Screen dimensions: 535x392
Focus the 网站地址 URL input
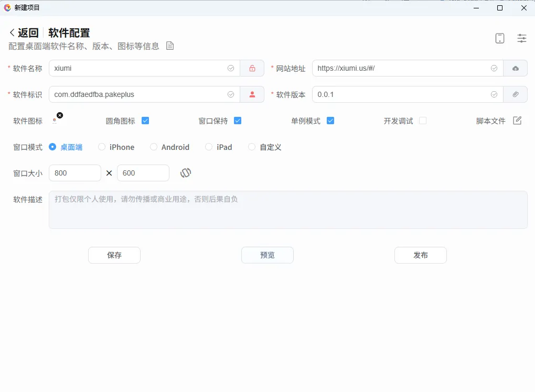[408, 68]
